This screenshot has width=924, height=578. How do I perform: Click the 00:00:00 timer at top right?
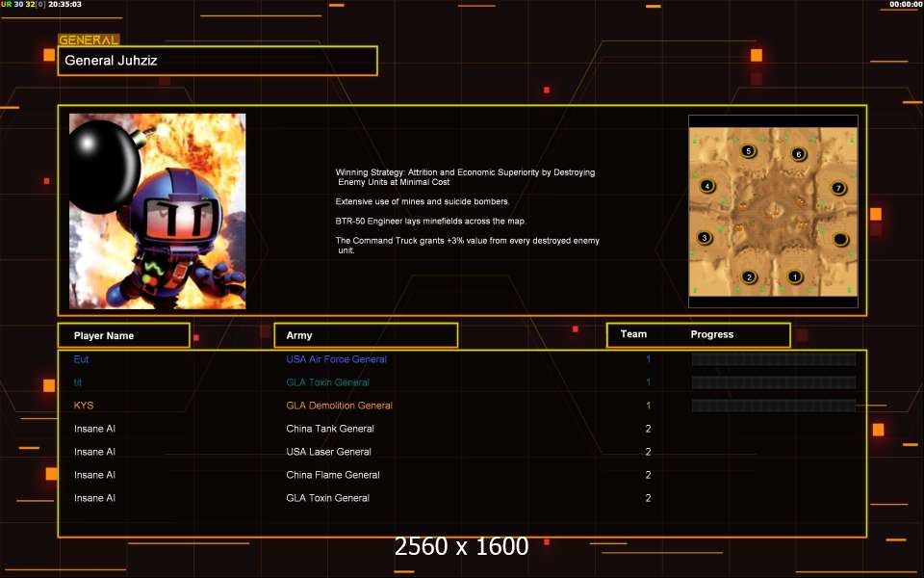coord(906,4)
